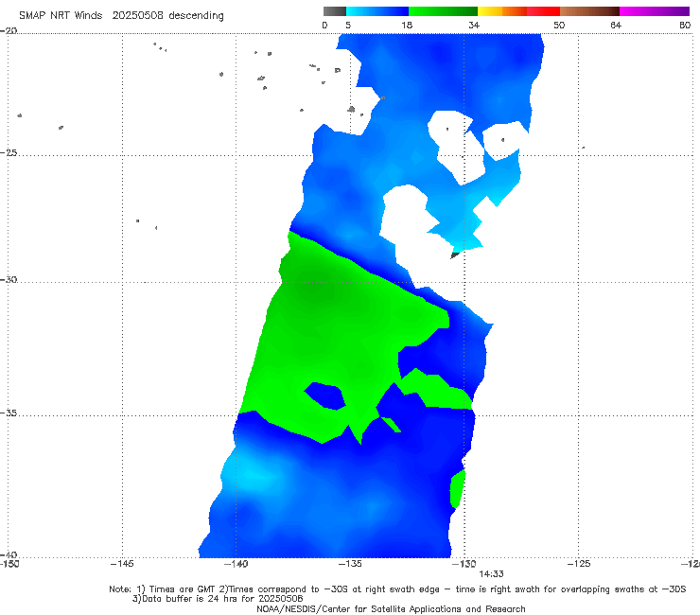700x615 pixels.
Task: Click the longitude label '-140'
Action: coord(236,564)
